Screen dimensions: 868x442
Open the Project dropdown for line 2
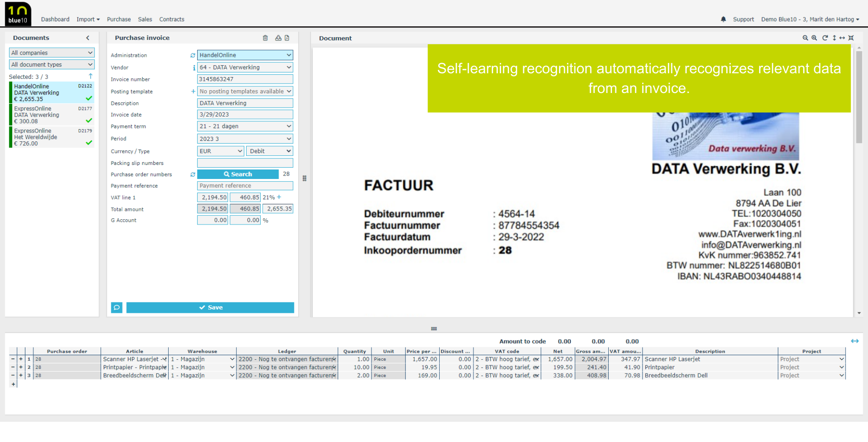[x=812, y=367]
